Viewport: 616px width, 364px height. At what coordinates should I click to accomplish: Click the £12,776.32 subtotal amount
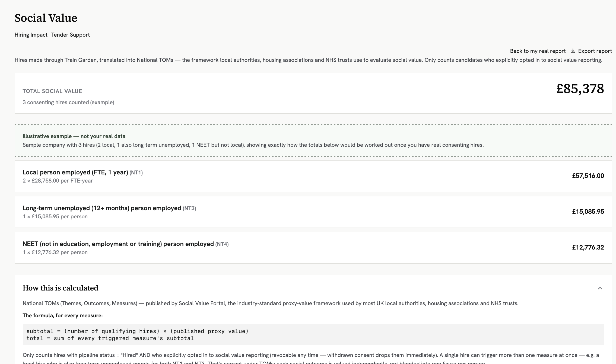(588, 247)
